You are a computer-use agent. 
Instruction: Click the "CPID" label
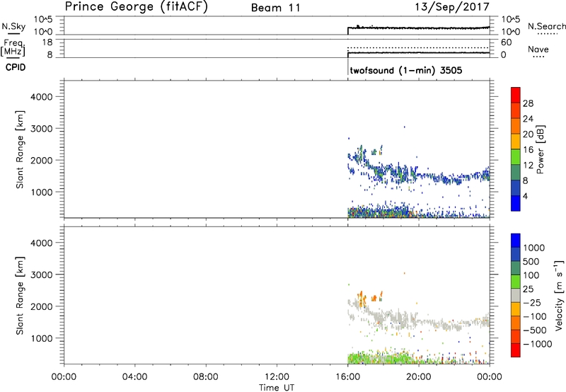(16, 67)
